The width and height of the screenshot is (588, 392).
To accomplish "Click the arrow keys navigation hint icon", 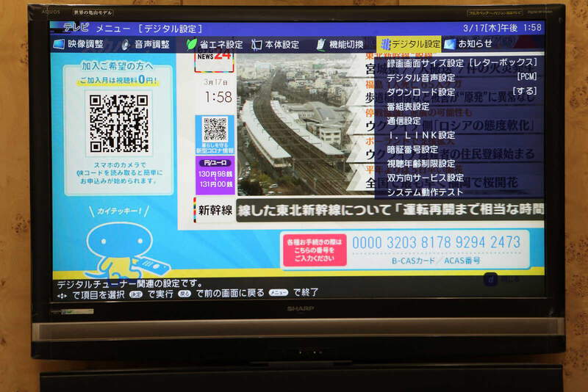I will click(62, 296).
